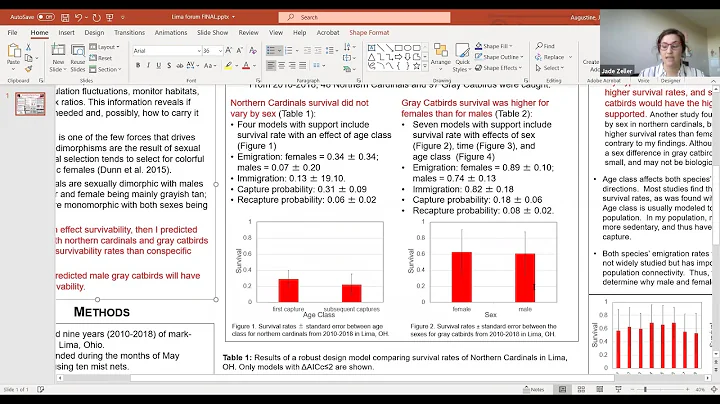Align text left
The width and height of the screenshot is (720, 404).
pyautogui.click(x=271, y=66)
